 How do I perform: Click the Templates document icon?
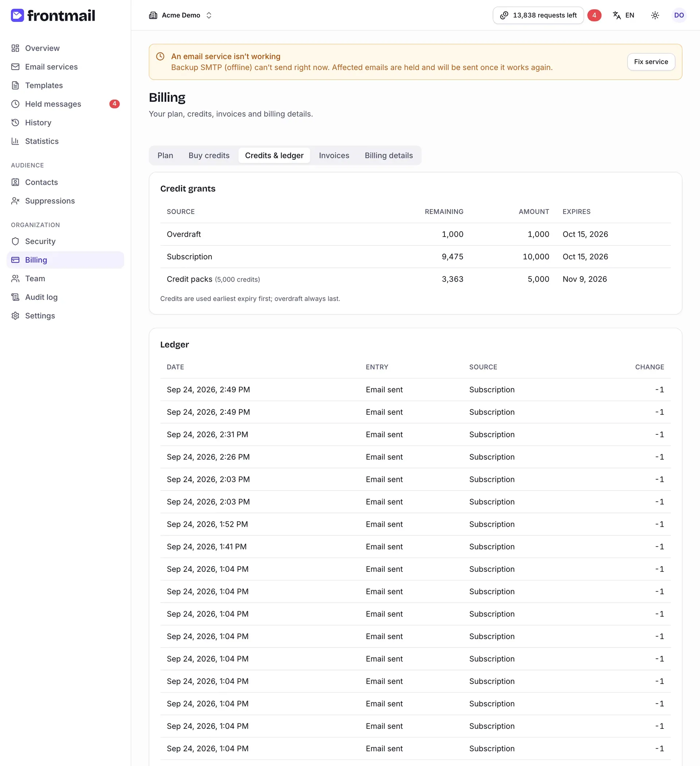[x=15, y=85]
